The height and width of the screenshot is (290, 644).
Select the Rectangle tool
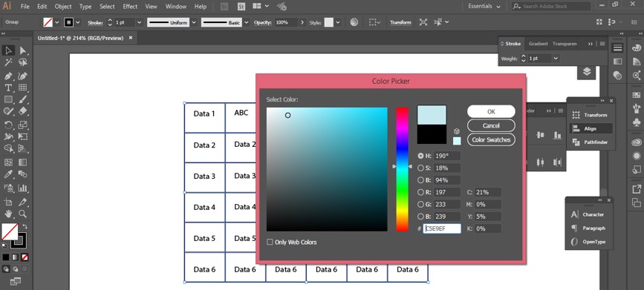point(8,99)
